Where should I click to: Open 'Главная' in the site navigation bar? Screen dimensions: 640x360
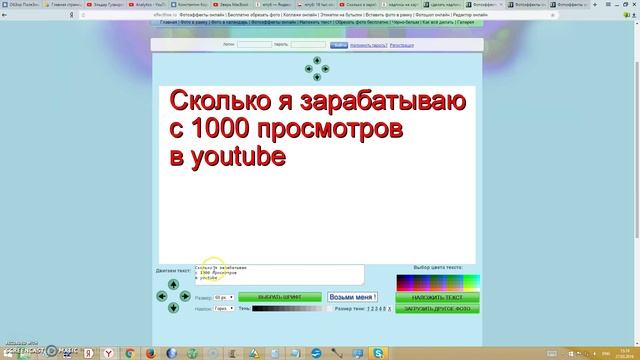coord(169,22)
